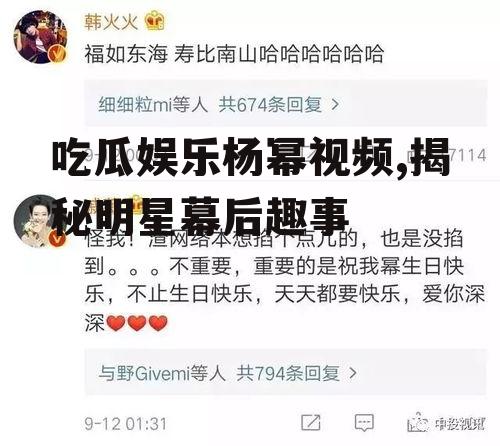Viewport: 500px width, 446px height.
Task: Tap the verified badge on second avatar
Action: (x=57, y=238)
